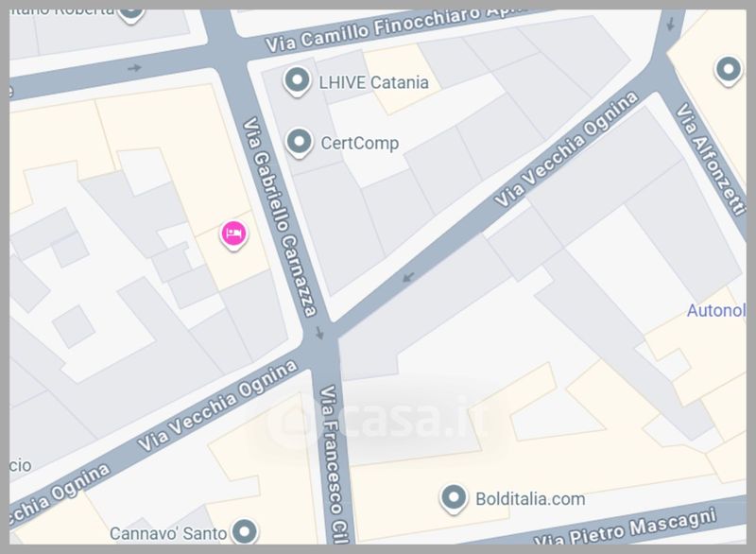Click the LHIVE Catania label text
756x554 pixels.
click(373, 82)
